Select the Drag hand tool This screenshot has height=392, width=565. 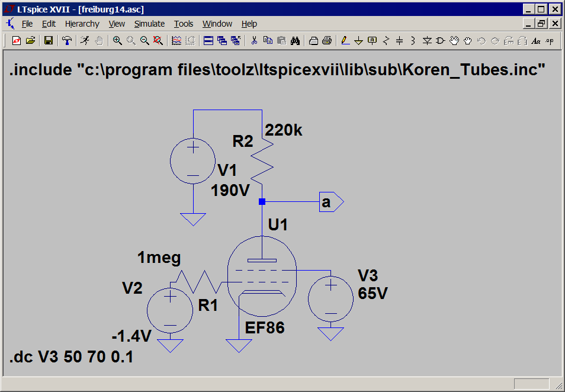pyautogui.click(x=468, y=41)
